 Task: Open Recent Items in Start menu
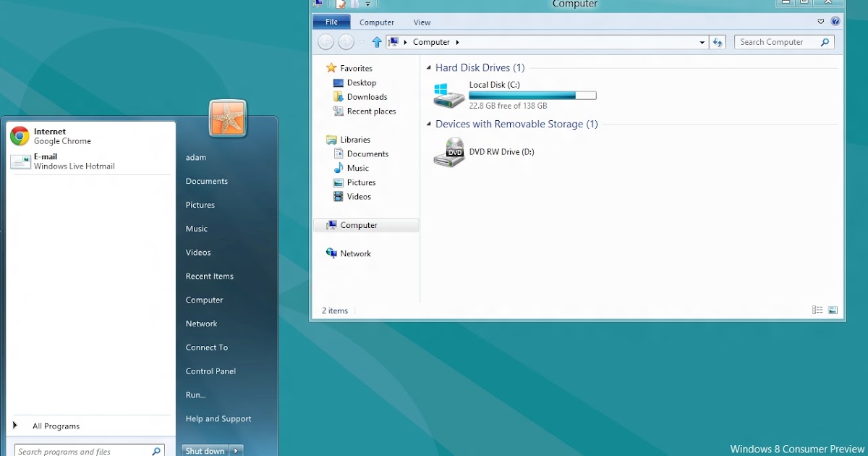pos(210,276)
